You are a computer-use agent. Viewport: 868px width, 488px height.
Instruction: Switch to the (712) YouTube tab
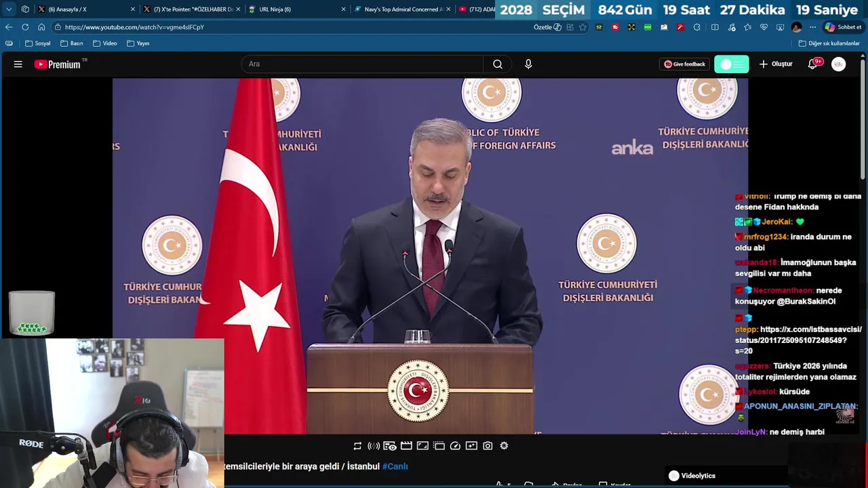pos(476,9)
